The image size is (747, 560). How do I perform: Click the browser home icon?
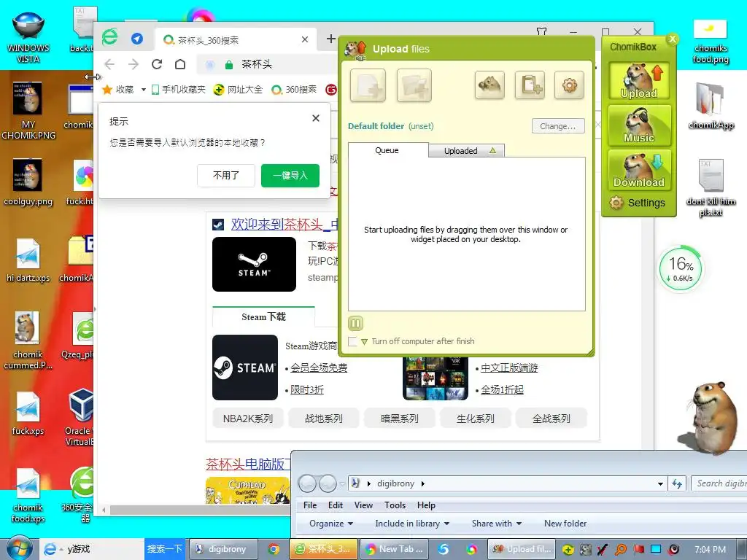[180, 64]
